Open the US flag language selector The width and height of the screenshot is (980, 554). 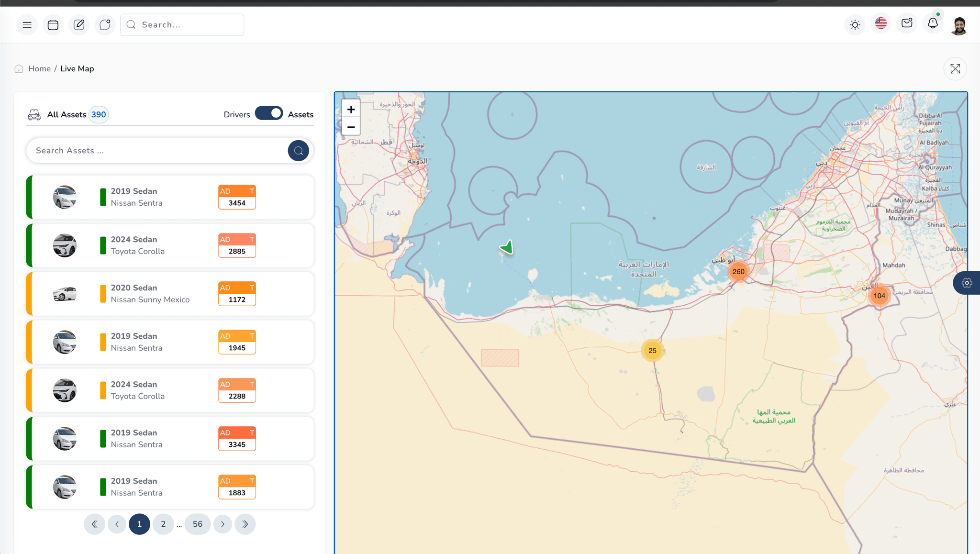pyautogui.click(x=880, y=23)
